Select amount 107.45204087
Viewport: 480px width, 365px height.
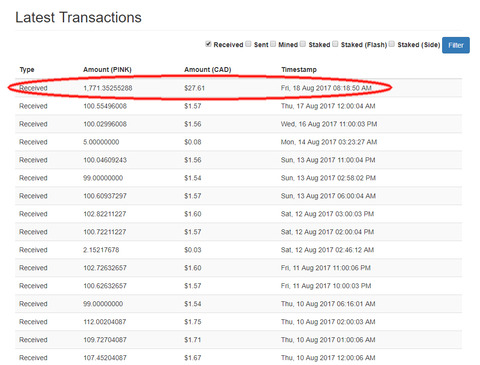pos(105,358)
